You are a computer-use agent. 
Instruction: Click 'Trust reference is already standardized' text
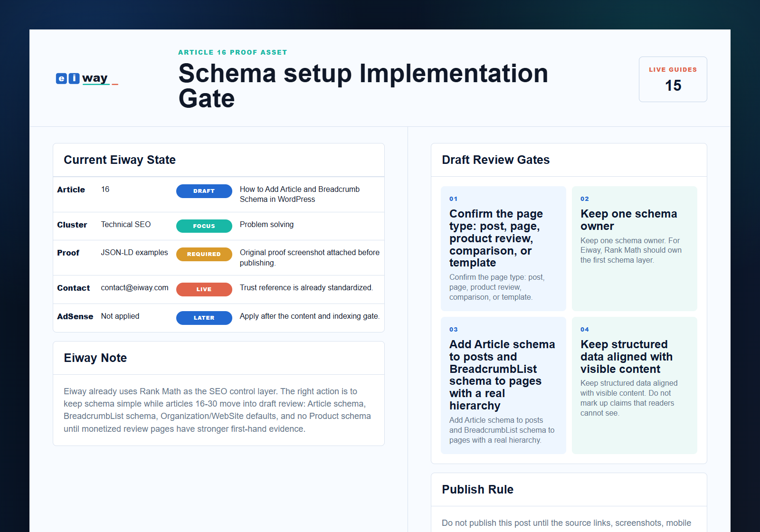306,287
